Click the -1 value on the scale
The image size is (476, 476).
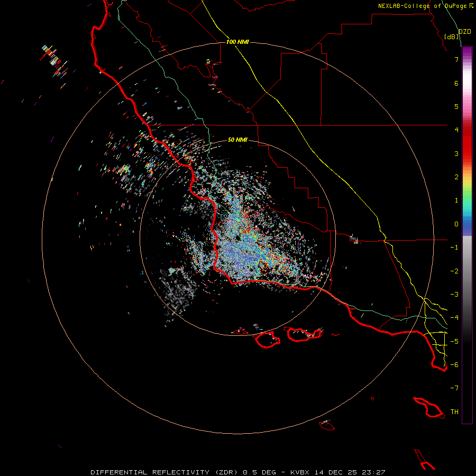click(454, 248)
